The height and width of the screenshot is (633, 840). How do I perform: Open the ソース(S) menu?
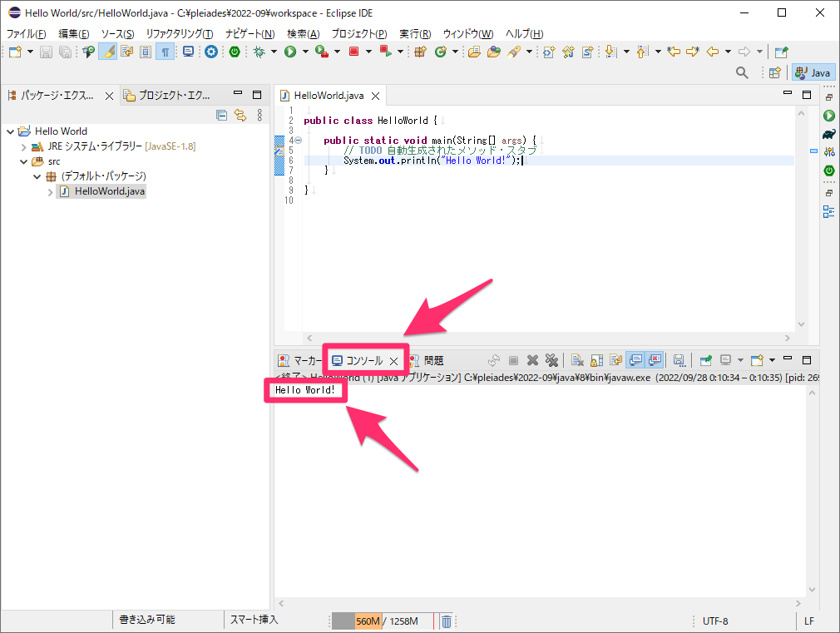tap(118, 34)
